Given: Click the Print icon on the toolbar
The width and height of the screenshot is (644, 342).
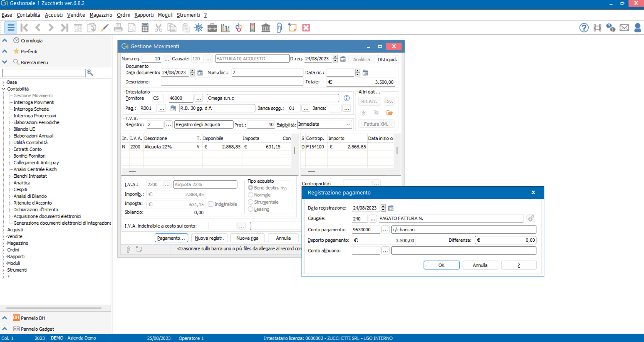Looking at the screenshot, I should click(x=118, y=27).
